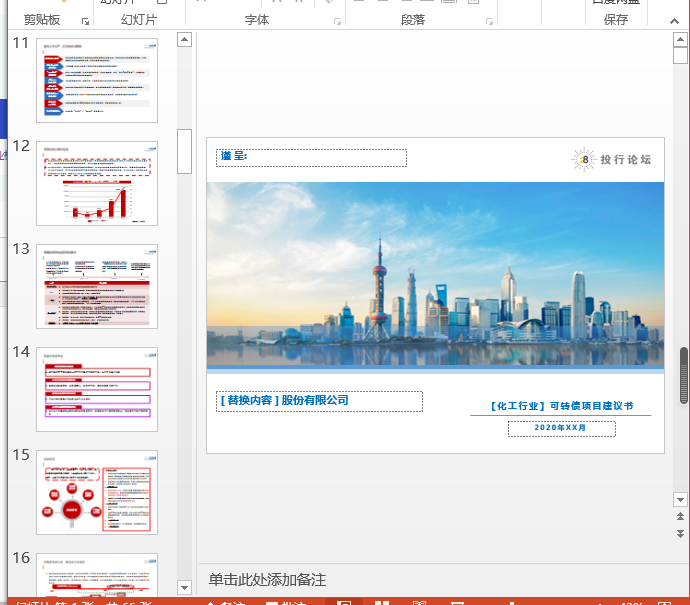Click the 投行论坛 sun logo icon
This screenshot has width=690, height=605.
point(584,159)
